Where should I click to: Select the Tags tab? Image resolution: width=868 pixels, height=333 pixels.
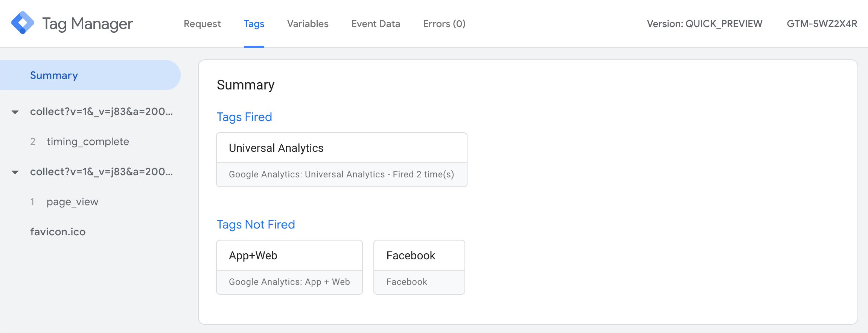(x=254, y=24)
